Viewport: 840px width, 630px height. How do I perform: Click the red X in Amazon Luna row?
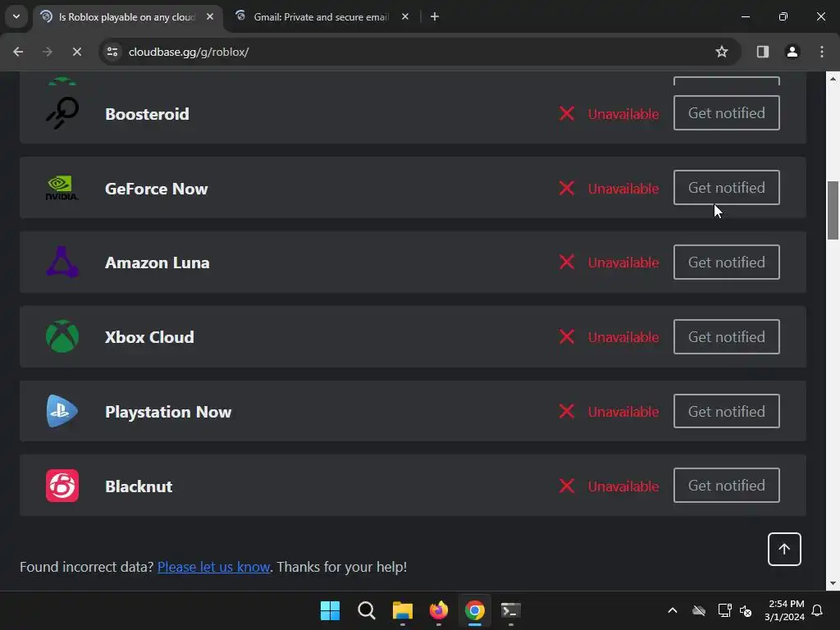click(567, 262)
